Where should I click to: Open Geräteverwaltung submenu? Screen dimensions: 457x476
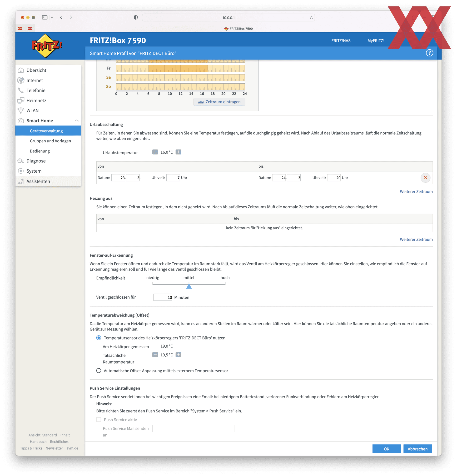(x=48, y=131)
